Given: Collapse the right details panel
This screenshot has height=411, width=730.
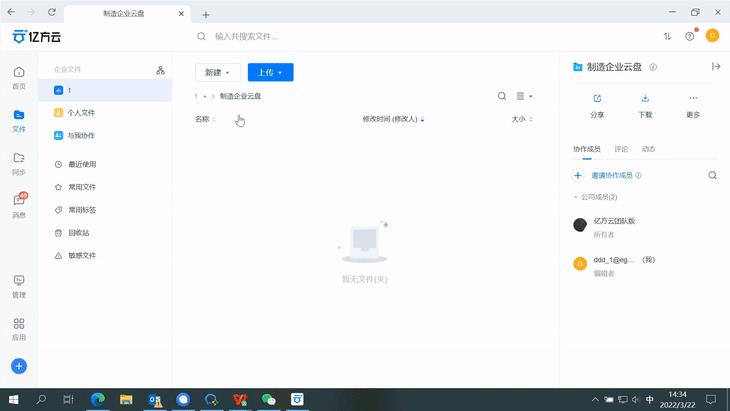Looking at the screenshot, I should coord(716,67).
